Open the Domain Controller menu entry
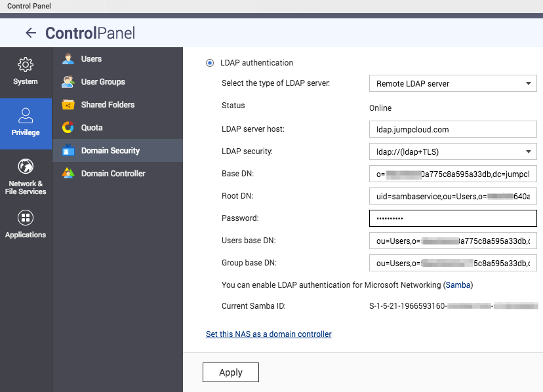 point(118,173)
